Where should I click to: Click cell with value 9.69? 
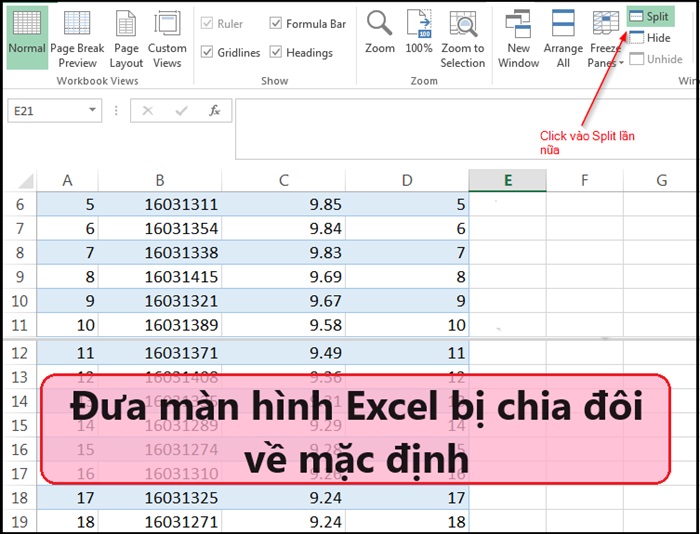click(x=283, y=277)
